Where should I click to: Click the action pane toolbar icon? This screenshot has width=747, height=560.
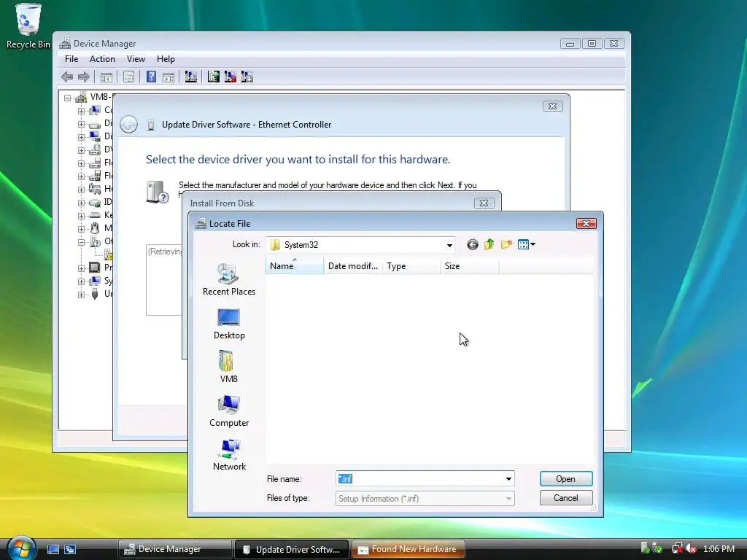[169, 77]
